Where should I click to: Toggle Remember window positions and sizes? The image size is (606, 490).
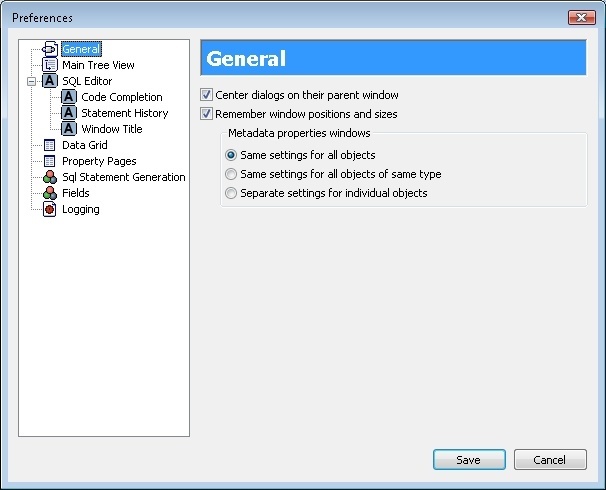pos(207,114)
